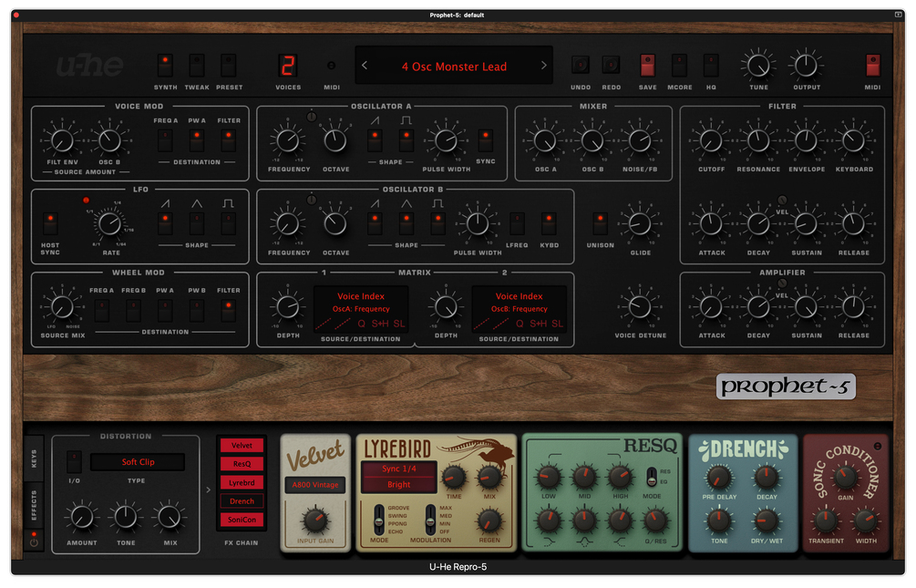The image size is (916, 588).
Task: Click the filter Cutoff knob
Action: [x=711, y=141]
